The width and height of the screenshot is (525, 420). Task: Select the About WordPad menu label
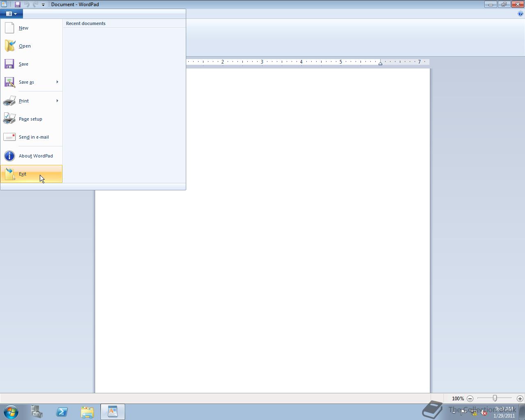point(36,156)
